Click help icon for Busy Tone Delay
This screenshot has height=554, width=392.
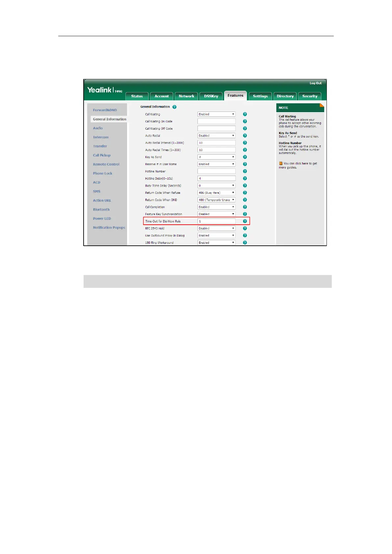245,186
